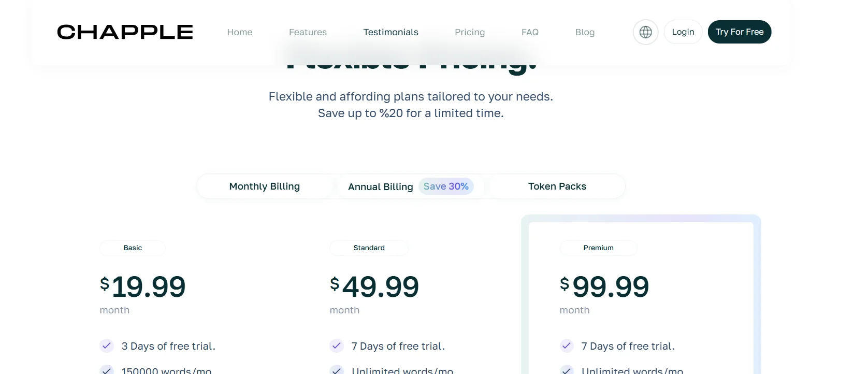This screenshot has height=374, width=868.
Task: Click checkmark icon beside Standard 7 Days trial
Action: (x=337, y=346)
